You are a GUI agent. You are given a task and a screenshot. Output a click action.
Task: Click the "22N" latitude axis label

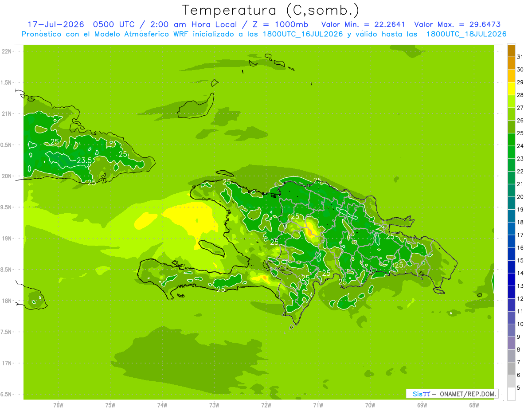point(7,51)
